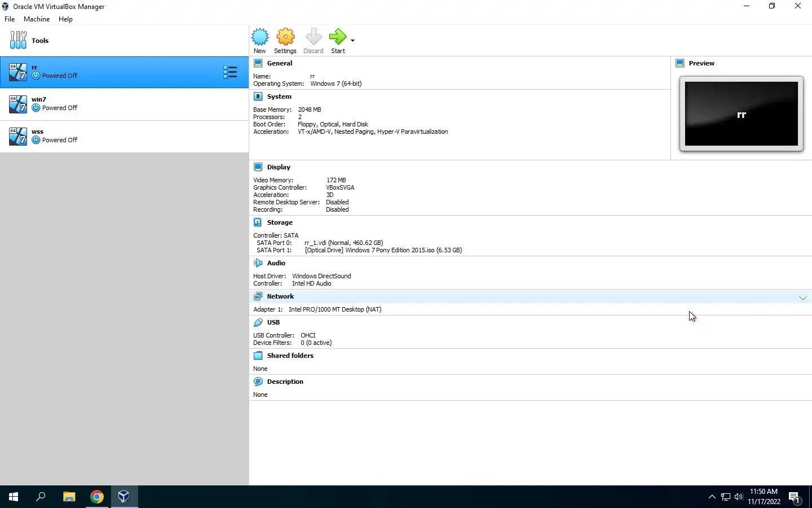Click the 2048 MB base memory value

[x=310, y=110]
